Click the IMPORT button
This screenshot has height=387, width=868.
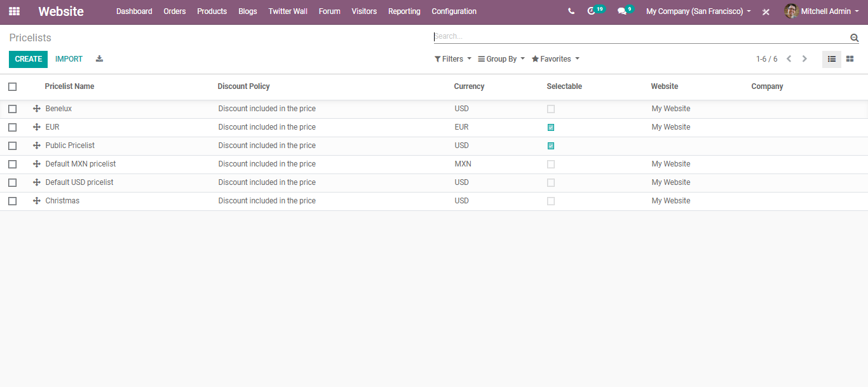pyautogui.click(x=69, y=59)
